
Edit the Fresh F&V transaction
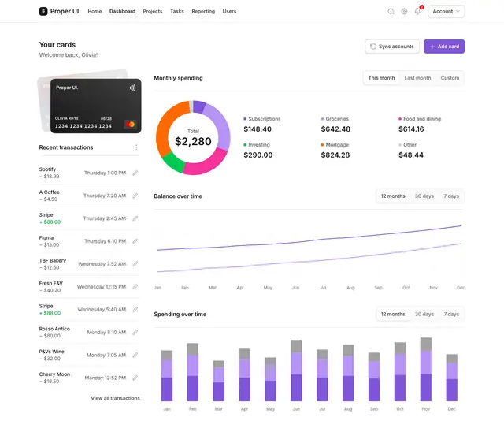point(135,287)
